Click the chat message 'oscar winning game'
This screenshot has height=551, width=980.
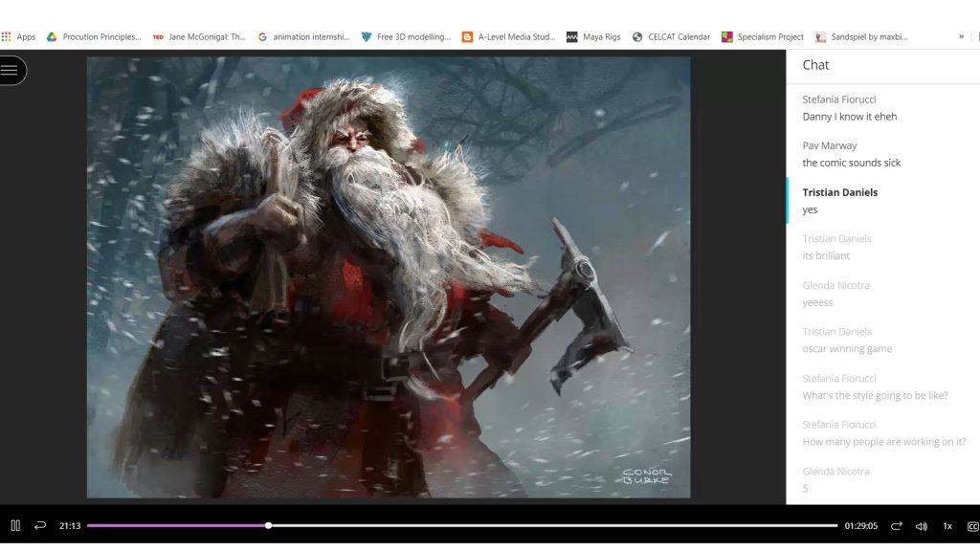pos(847,348)
